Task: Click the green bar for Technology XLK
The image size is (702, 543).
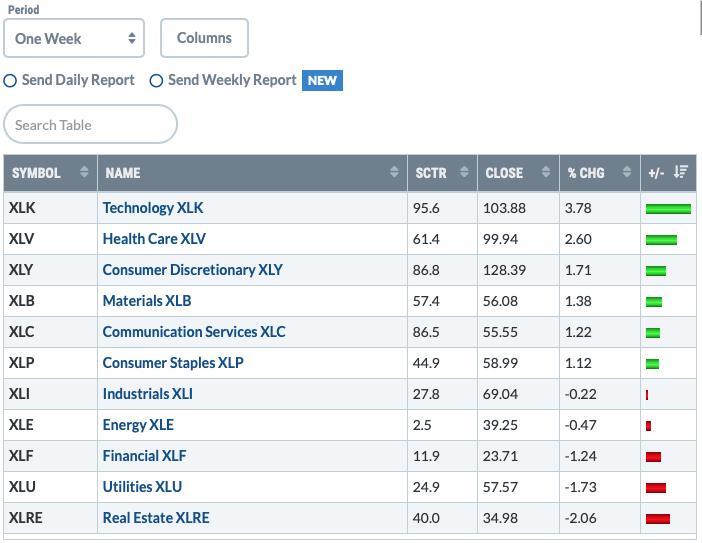Action: point(668,209)
